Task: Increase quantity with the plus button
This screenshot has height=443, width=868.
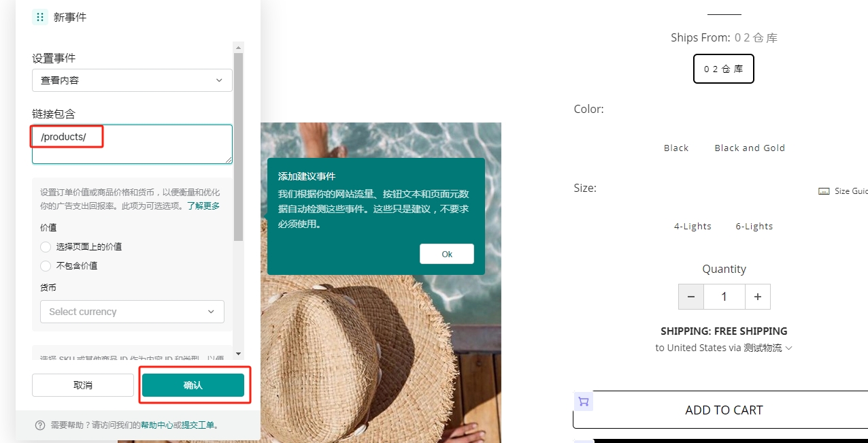Action: click(x=758, y=297)
